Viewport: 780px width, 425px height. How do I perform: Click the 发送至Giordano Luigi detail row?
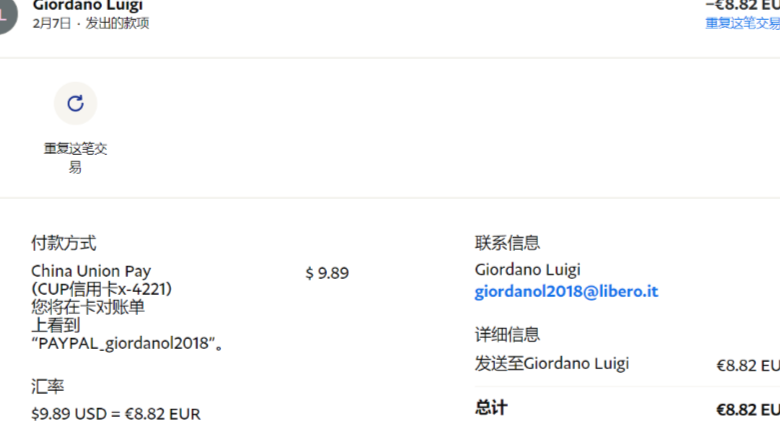552,364
